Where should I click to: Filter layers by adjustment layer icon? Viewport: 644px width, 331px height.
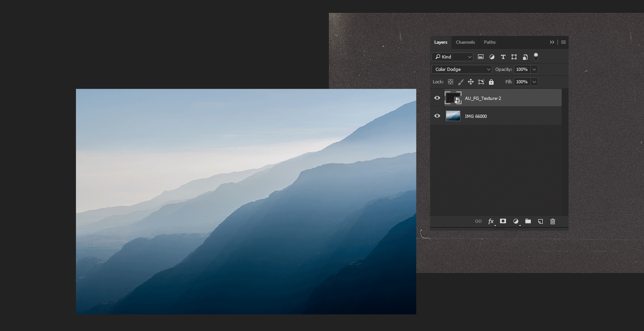click(x=492, y=57)
